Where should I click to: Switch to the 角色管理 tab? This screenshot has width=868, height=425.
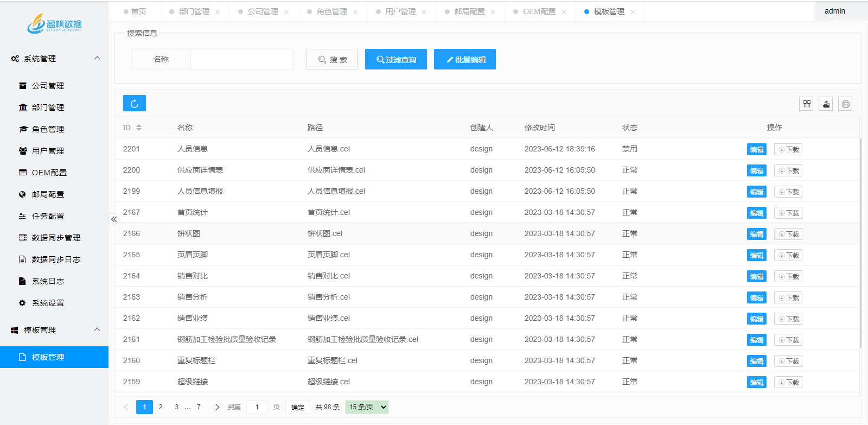(332, 11)
